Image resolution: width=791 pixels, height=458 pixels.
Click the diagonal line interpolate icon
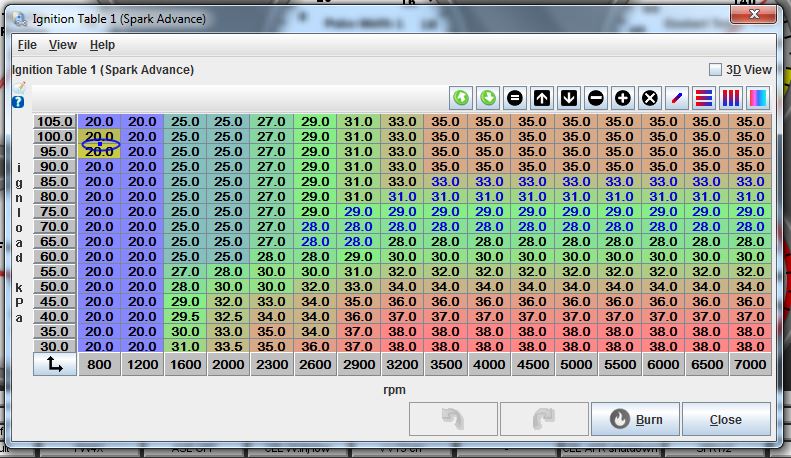[x=677, y=98]
